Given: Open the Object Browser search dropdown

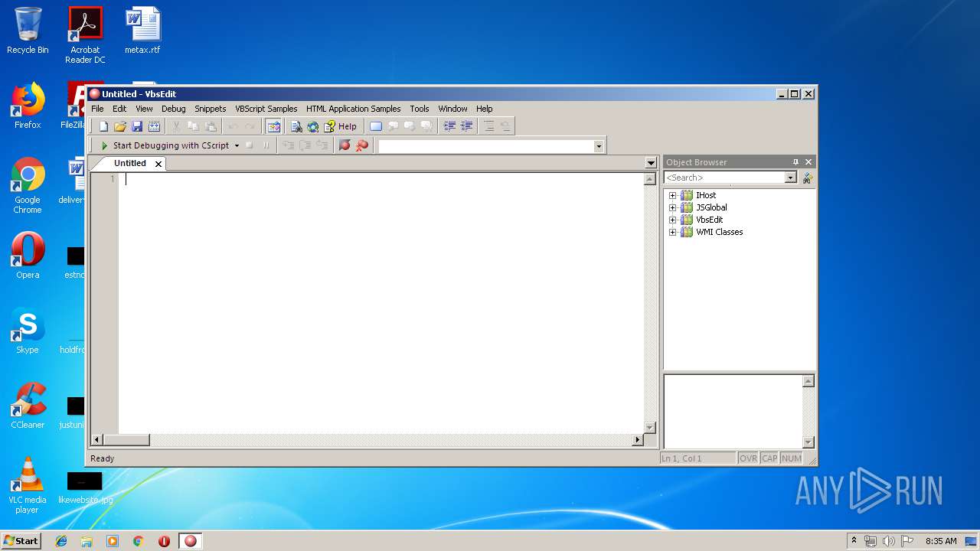Looking at the screenshot, I should click(791, 178).
